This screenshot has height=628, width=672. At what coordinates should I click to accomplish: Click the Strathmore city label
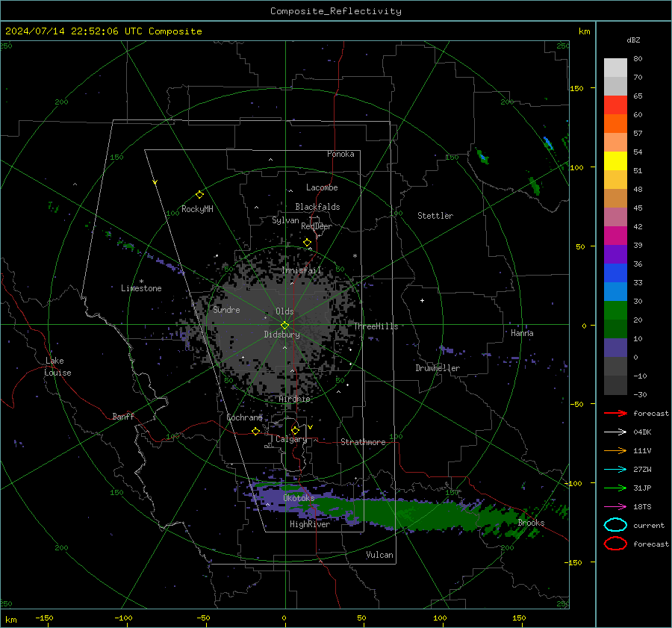coord(363,442)
